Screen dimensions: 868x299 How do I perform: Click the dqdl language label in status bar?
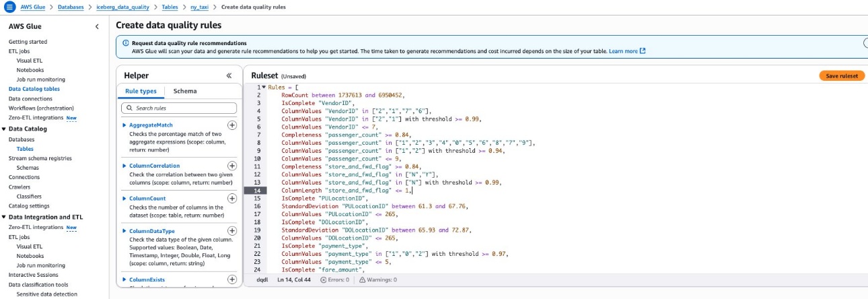[x=262, y=279]
